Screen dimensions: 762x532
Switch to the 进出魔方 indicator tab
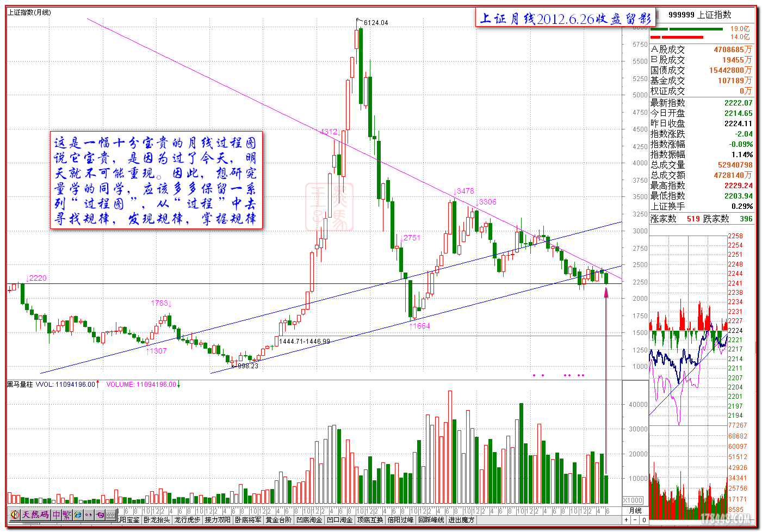click(461, 520)
